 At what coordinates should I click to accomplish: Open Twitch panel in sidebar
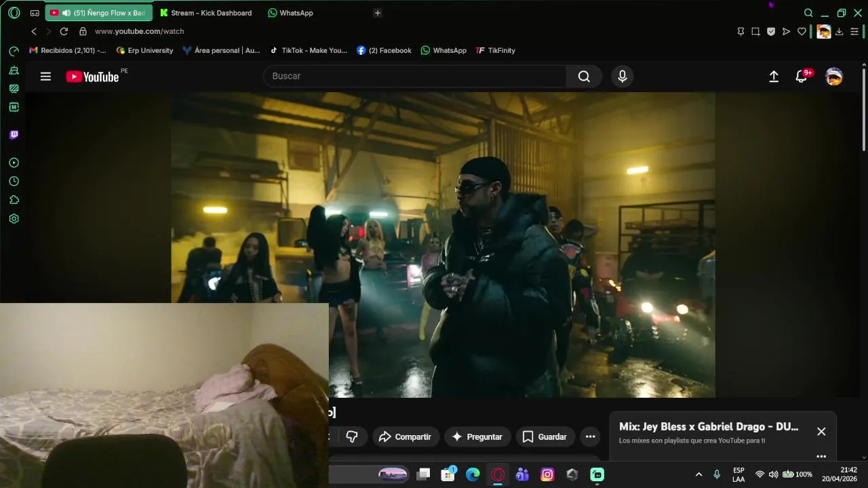[x=14, y=135]
